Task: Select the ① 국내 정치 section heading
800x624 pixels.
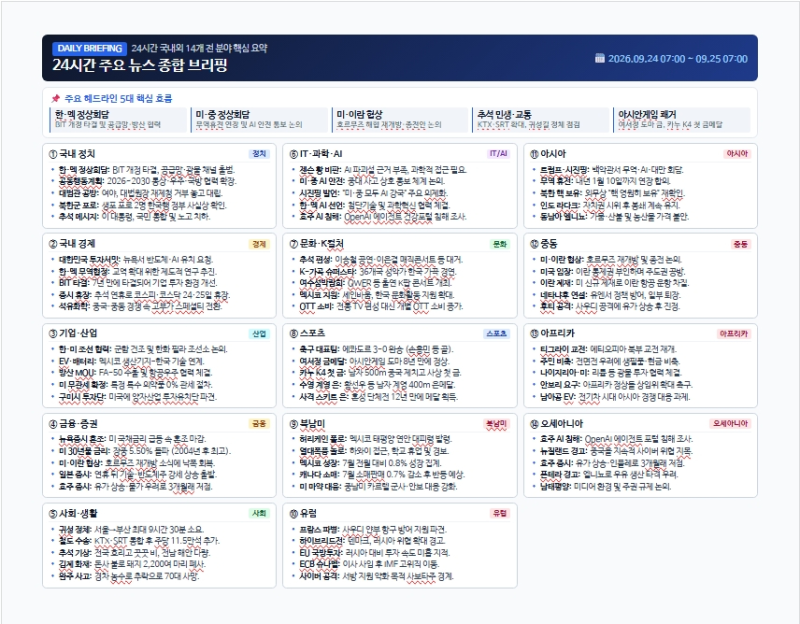Action: 72,154
